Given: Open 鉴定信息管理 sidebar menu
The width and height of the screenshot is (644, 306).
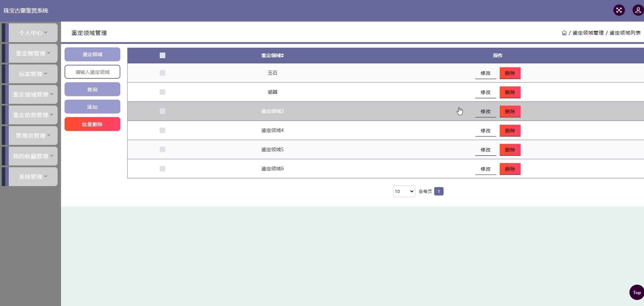Looking at the screenshot, I should point(33,115).
